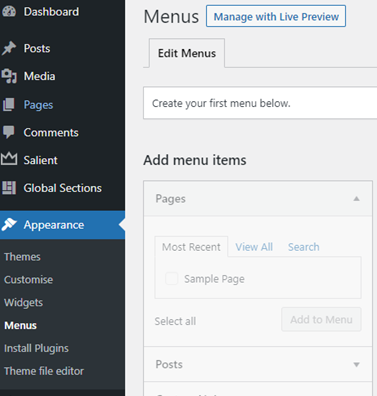Click the Sample Page label
Screen dimensions: 377x396
click(x=214, y=279)
